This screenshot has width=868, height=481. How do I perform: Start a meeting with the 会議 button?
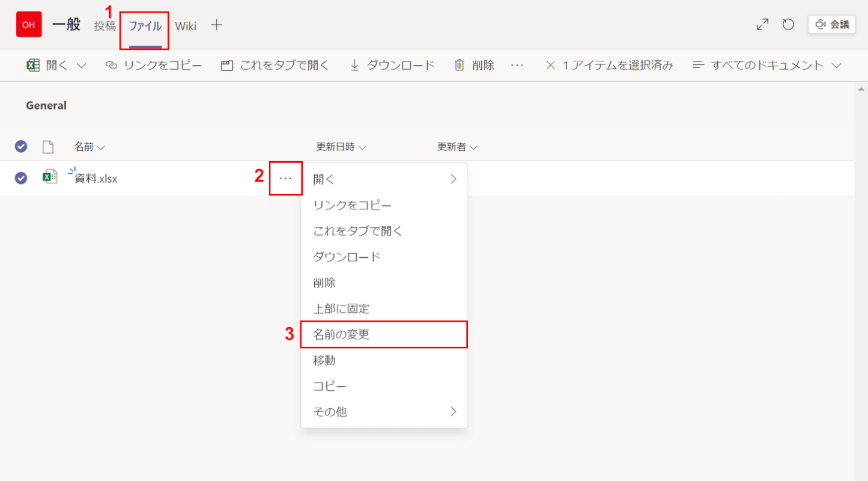point(832,25)
